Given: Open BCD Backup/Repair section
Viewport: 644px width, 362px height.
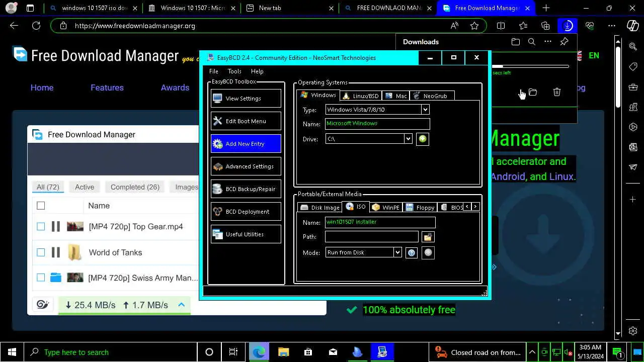Looking at the screenshot, I should 246,189.
